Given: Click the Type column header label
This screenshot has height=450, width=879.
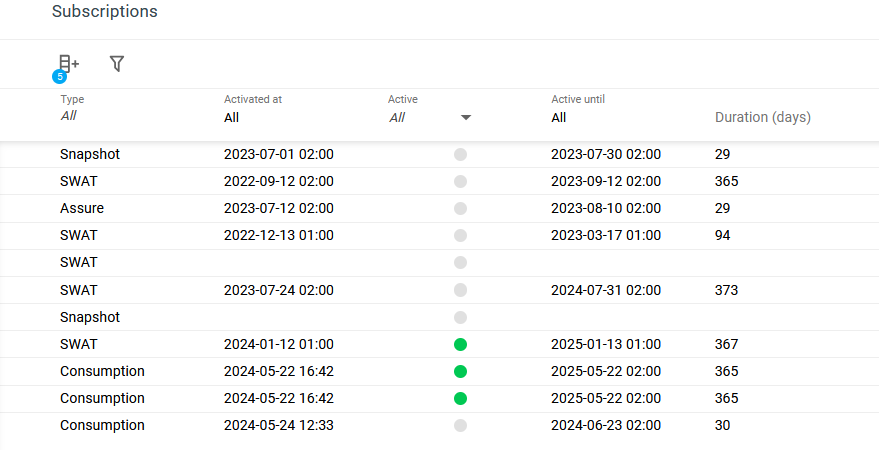Looking at the screenshot, I should pos(72,99).
